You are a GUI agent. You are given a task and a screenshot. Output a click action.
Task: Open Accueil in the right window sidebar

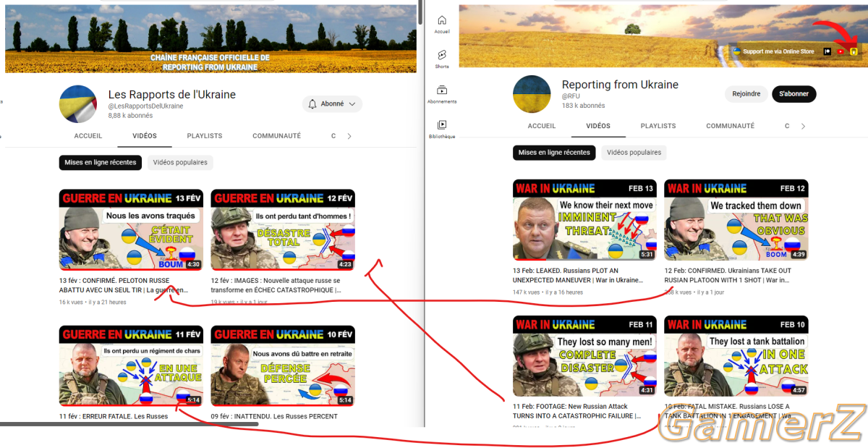pos(442,25)
